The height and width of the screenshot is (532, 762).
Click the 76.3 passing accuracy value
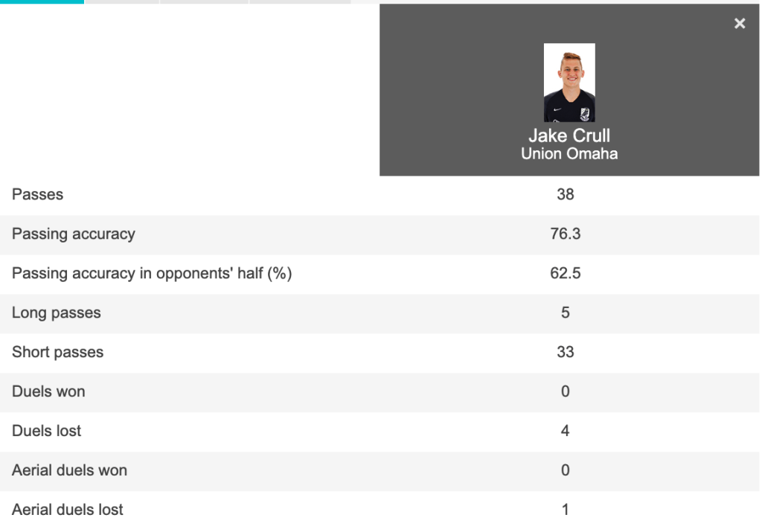point(566,234)
